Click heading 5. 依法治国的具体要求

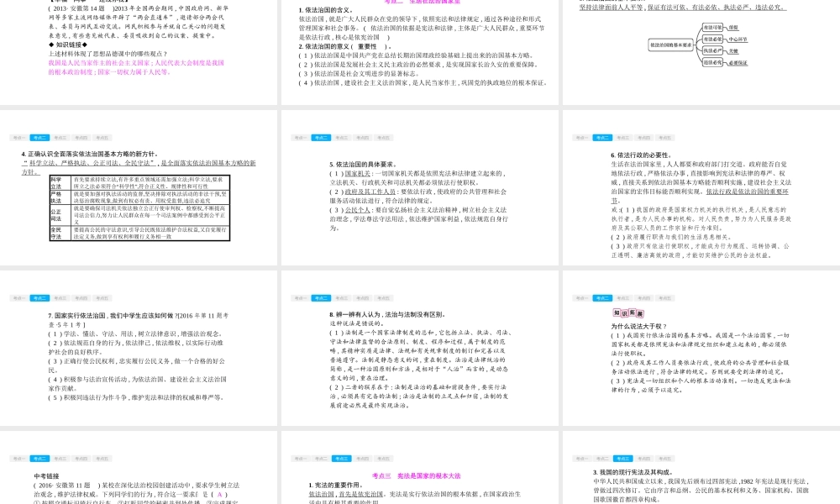click(x=363, y=165)
